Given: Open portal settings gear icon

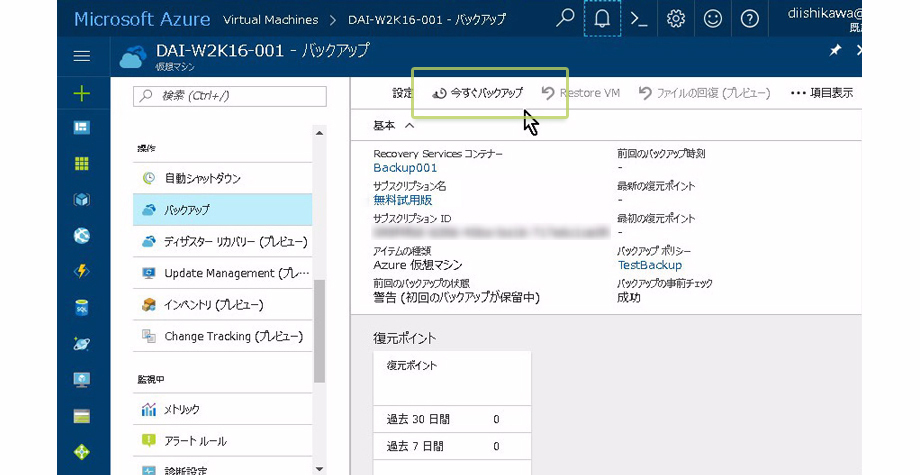Looking at the screenshot, I should (x=676, y=18).
